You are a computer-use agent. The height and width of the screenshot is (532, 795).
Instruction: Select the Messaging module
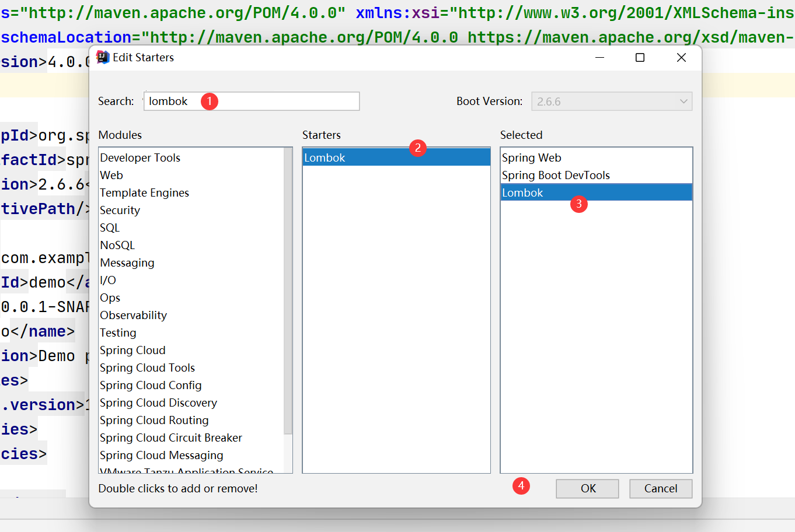pos(127,262)
